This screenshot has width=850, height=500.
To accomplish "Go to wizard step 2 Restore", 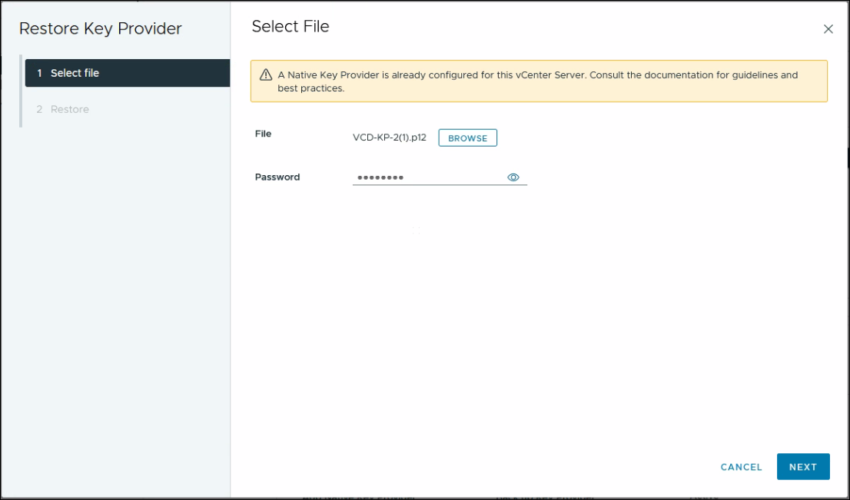I will click(x=69, y=109).
